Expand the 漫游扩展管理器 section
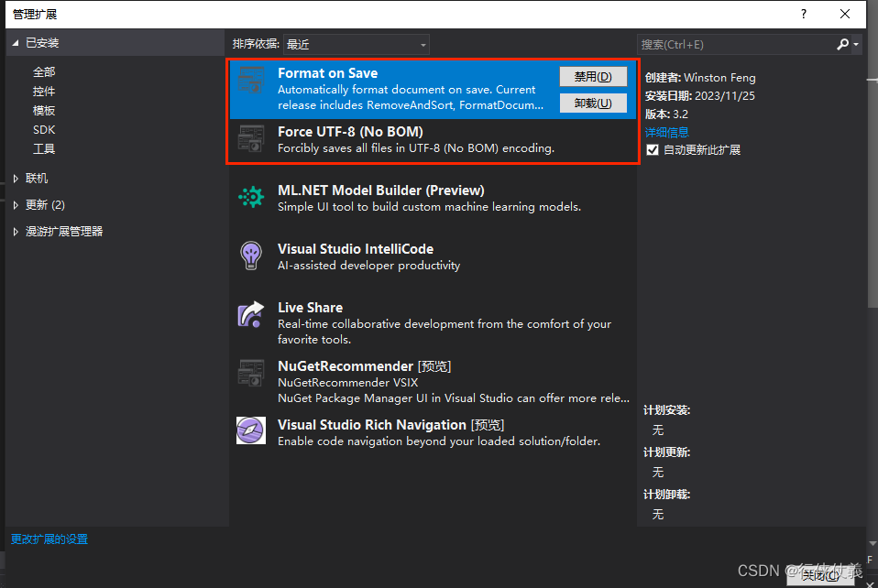878x588 pixels. pos(16,232)
